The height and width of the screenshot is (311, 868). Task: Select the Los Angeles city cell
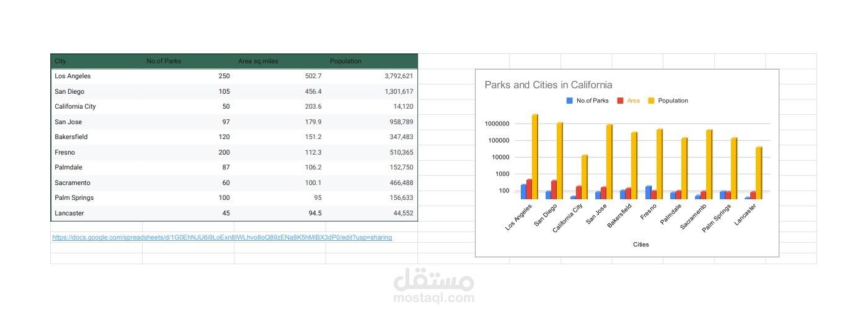[x=73, y=76]
